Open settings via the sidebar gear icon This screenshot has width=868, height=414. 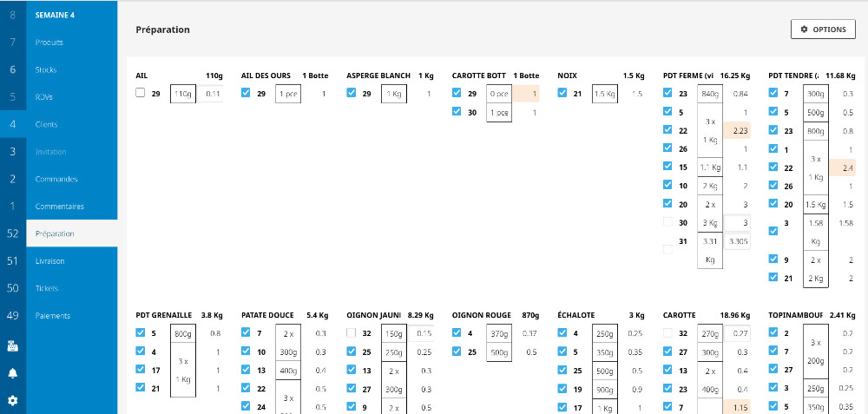[x=12, y=401]
